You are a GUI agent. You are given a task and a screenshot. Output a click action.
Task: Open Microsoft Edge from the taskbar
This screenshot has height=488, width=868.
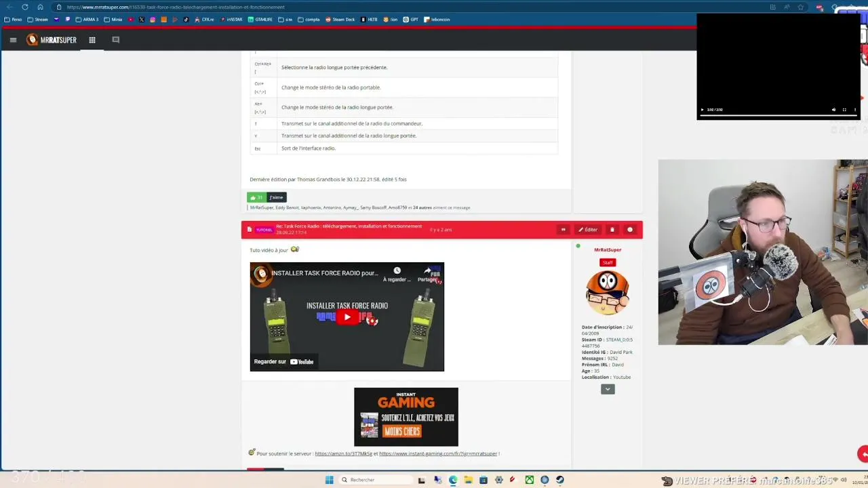[x=453, y=480]
